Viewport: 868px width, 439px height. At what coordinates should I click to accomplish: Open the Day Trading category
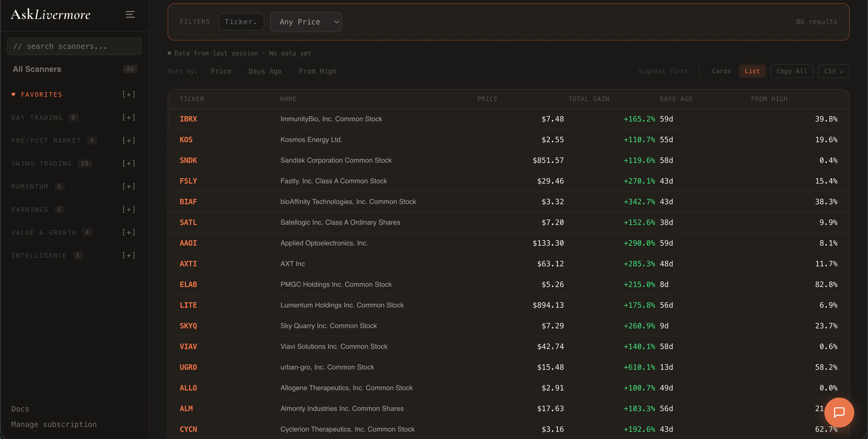click(37, 117)
